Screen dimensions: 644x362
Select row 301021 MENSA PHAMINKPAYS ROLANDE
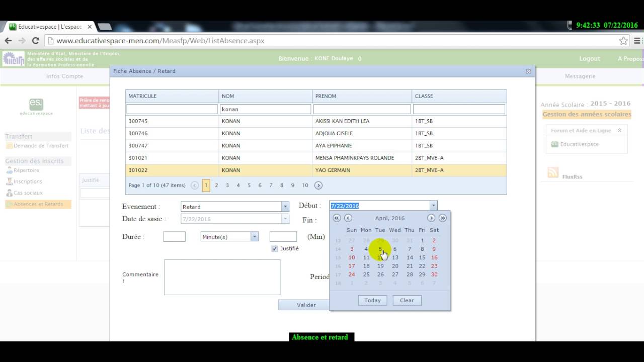tap(316, 158)
